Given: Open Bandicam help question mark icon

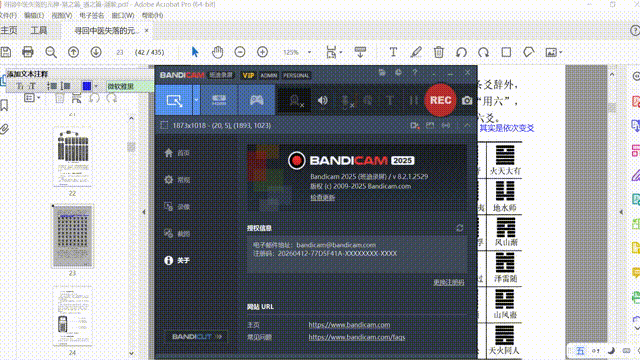Looking at the screenshot, I should (415, 73).
